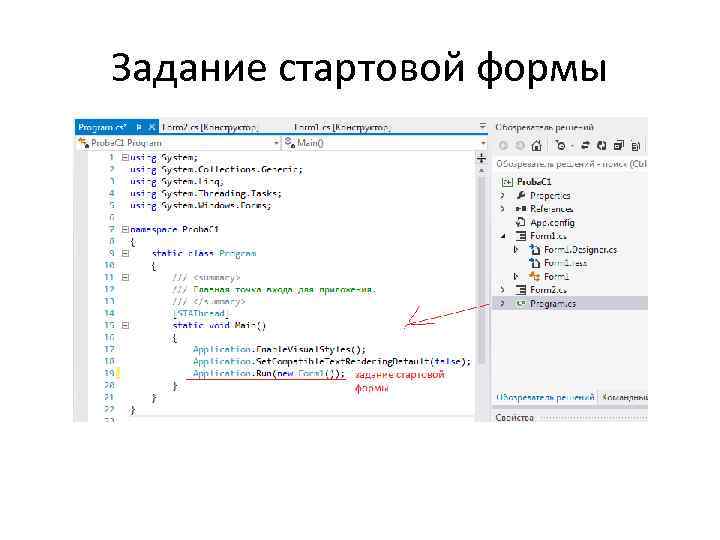
Task: Expand the Program.cs node
Action: pos(502,304)
